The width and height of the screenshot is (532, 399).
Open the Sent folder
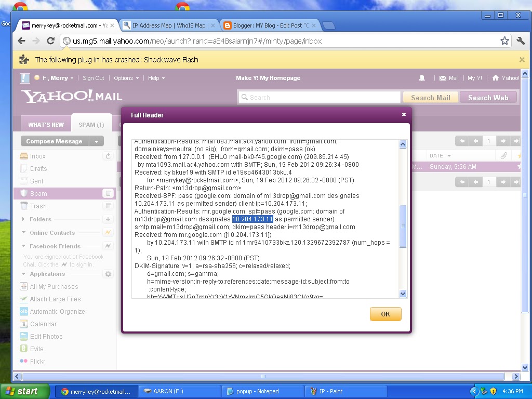[37, 181]
